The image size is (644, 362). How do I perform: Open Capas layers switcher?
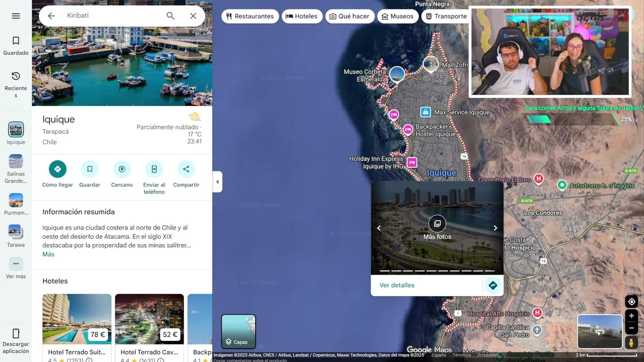click(x=238, y=331)
